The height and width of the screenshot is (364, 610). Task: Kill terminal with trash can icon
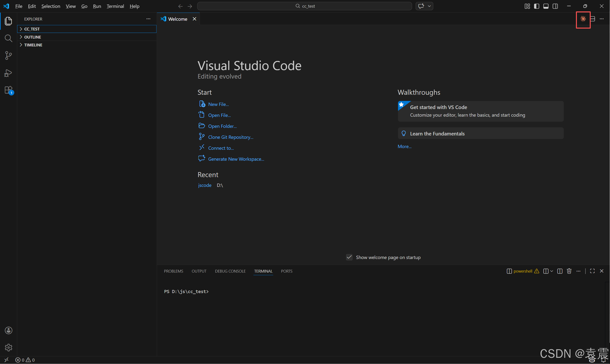coord(569,271)
